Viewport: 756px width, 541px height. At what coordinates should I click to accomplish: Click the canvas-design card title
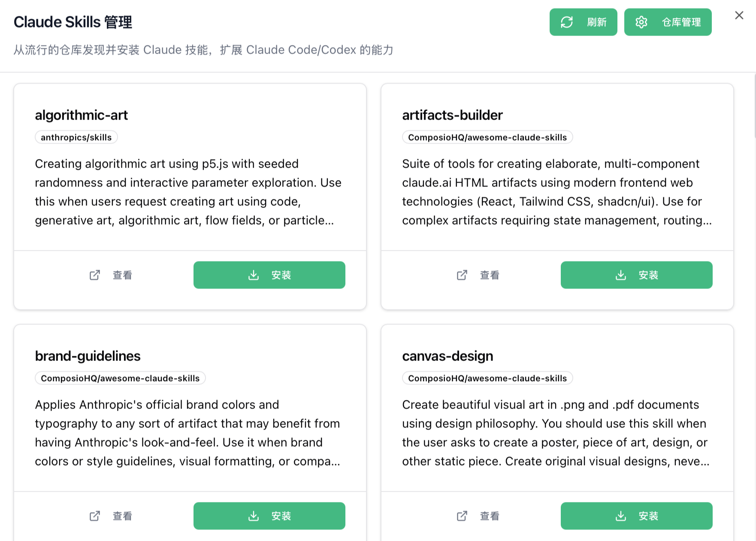(x=448, y=356)
